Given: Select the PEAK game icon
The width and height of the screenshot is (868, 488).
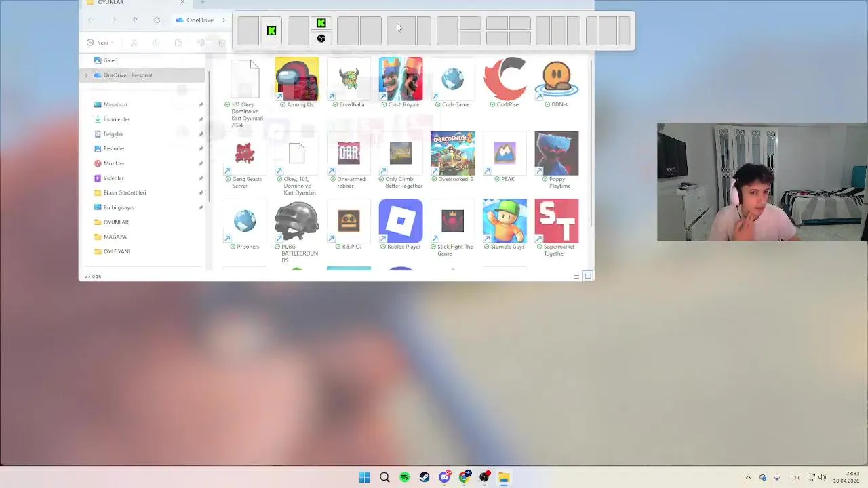Looking at the screenshot, I should click(x=505, y=157).
